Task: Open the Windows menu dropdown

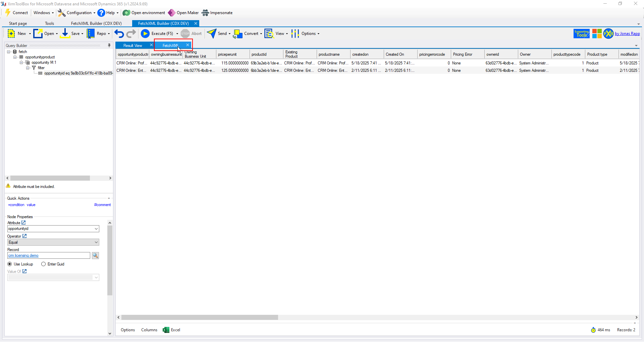Action: coord(44,13)
